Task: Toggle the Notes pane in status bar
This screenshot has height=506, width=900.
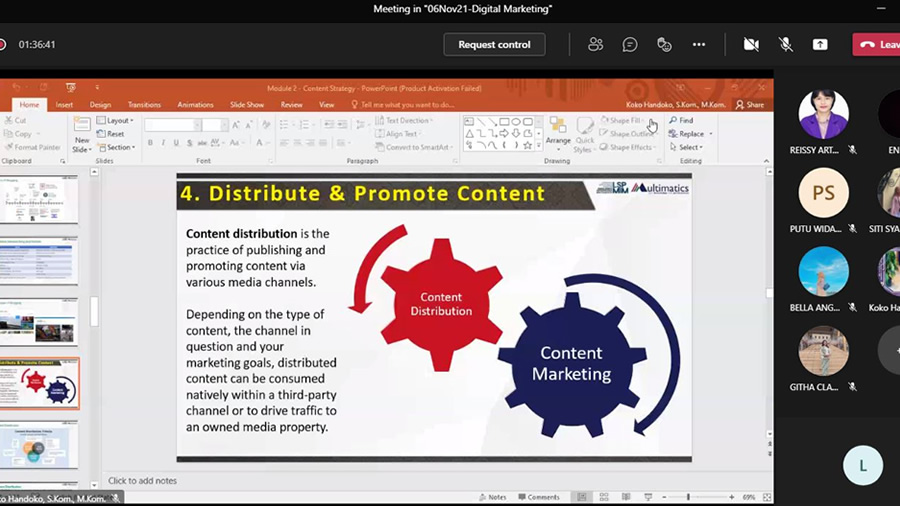Action: click(x=494, y=497)
